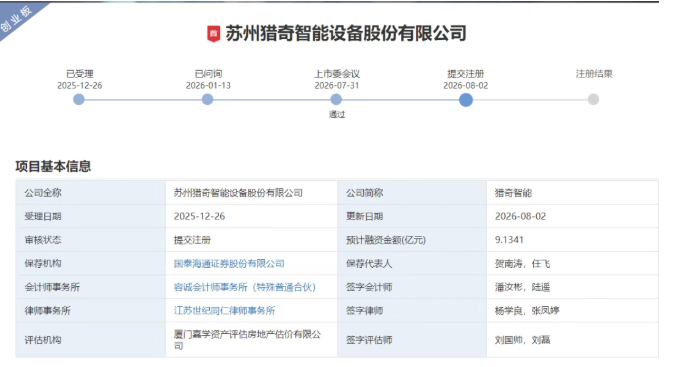Select the grey 注册结果 timeline node
Viewport: 674px width, 367px height.
tap(594, 100)
